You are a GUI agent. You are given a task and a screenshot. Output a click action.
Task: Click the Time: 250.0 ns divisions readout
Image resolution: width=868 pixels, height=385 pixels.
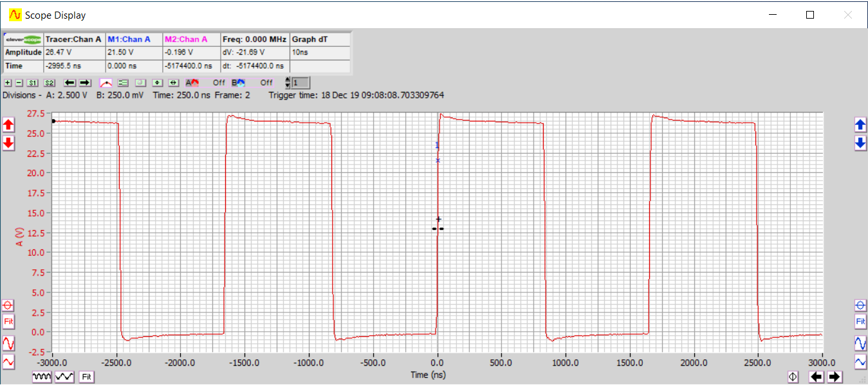click(x=181, y=95)
